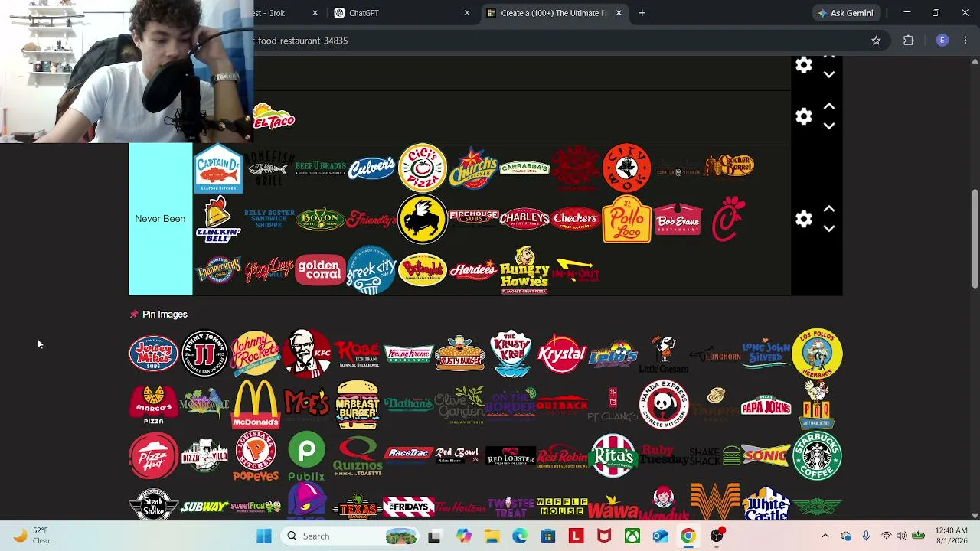Bookmark this page with the star icon

(876, 41)
